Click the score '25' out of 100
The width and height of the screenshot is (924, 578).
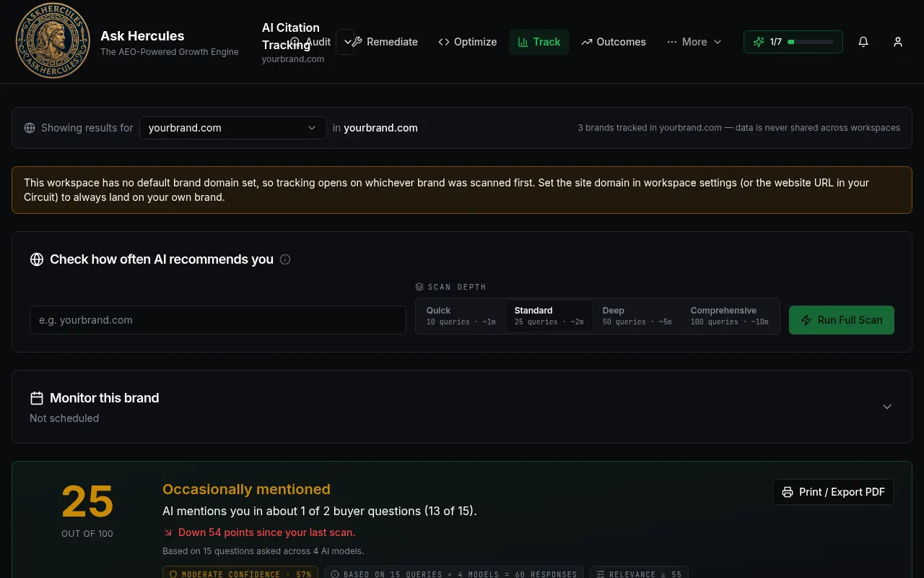pos(87,501)
